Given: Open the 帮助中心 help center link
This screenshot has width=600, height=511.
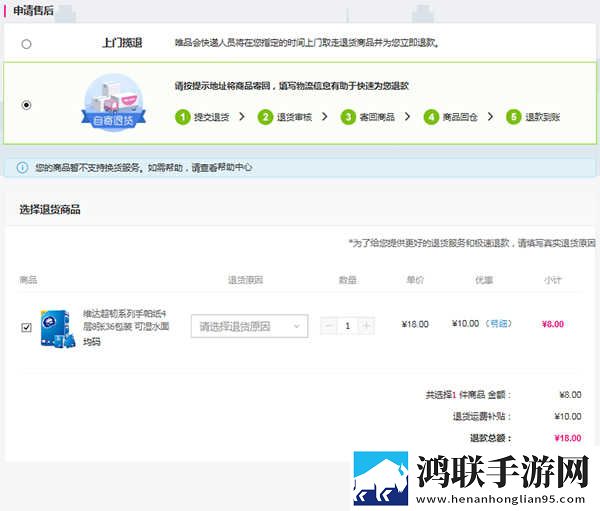Looking at the screenshot, I should 235,167.
